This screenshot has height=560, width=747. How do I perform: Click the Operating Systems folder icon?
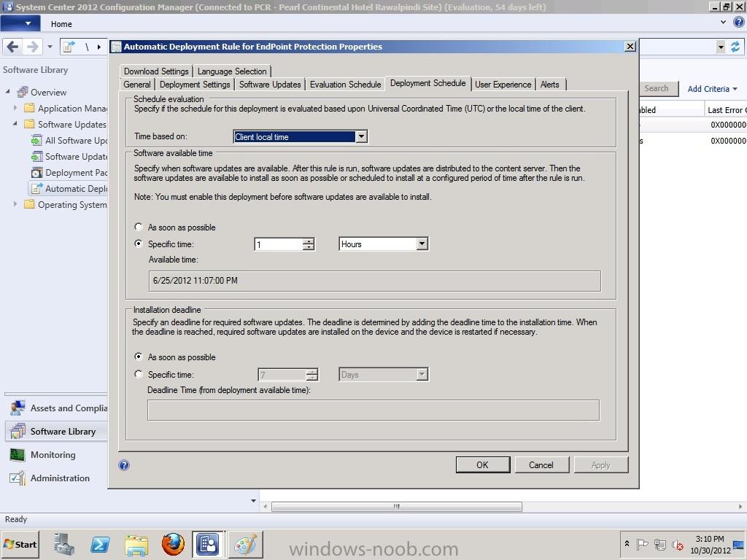tap(29, 204)
